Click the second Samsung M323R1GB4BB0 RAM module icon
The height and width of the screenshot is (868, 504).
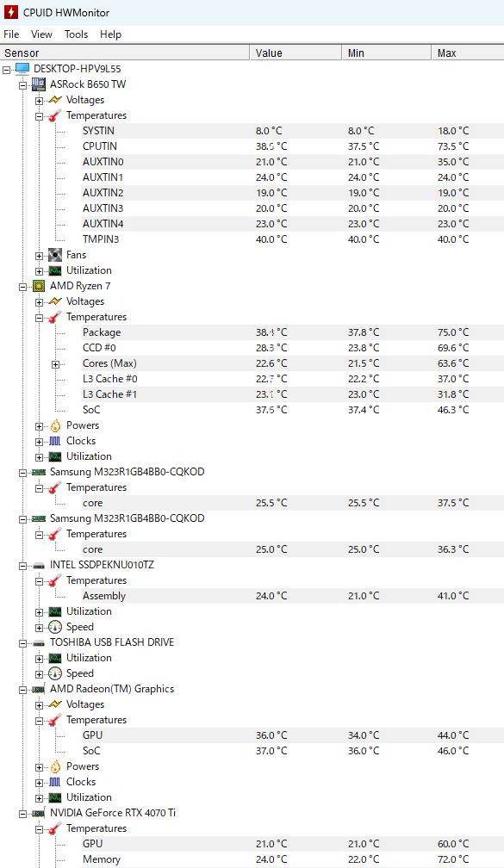[38, 518]
